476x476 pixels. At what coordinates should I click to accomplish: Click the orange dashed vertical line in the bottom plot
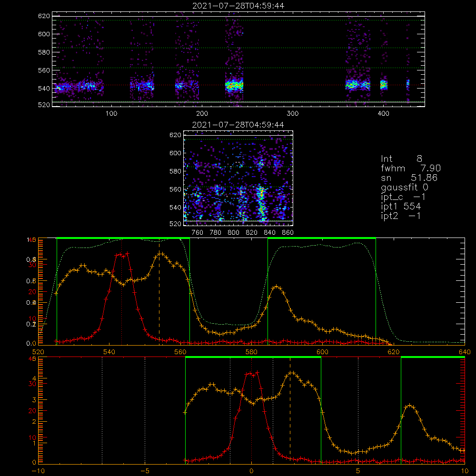pyautogui.click(x=290, y=410)
